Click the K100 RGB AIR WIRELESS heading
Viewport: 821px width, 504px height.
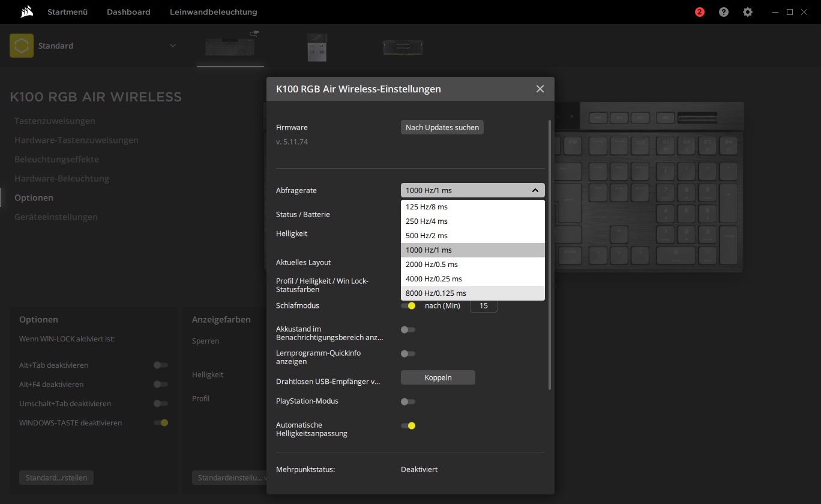95,97
